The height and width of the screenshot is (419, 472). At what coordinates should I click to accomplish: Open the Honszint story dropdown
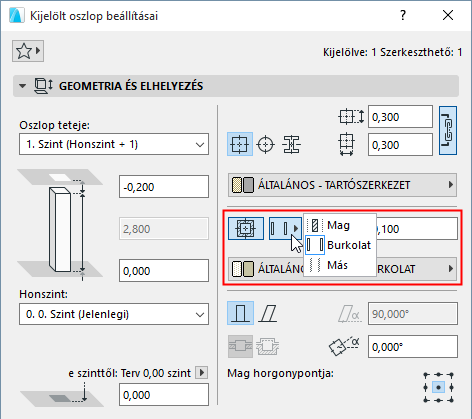tap(114, 314)
